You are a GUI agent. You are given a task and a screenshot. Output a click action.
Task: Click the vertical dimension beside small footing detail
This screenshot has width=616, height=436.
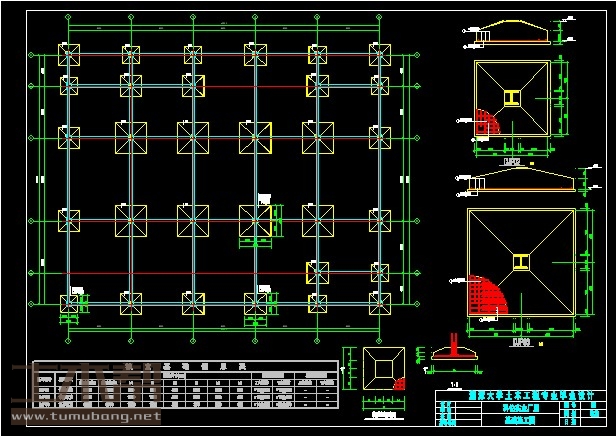pos(350,368)
